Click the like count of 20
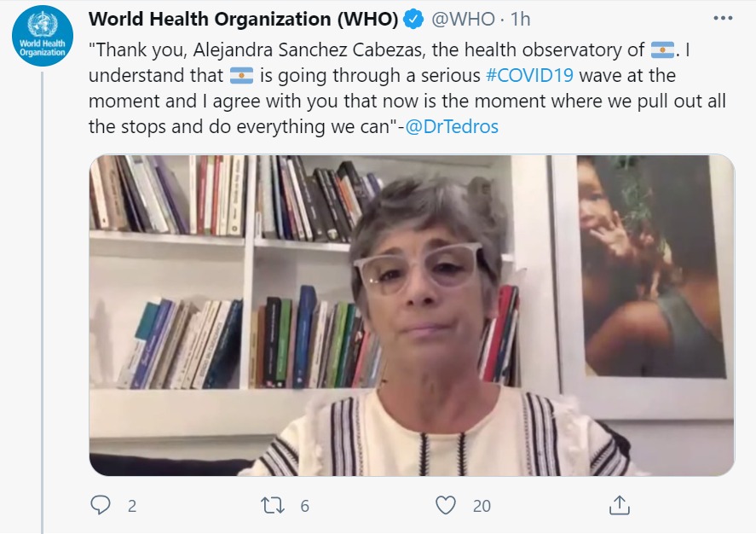The width and height of the screenshot is (756, 534). (x=482, y=506)
